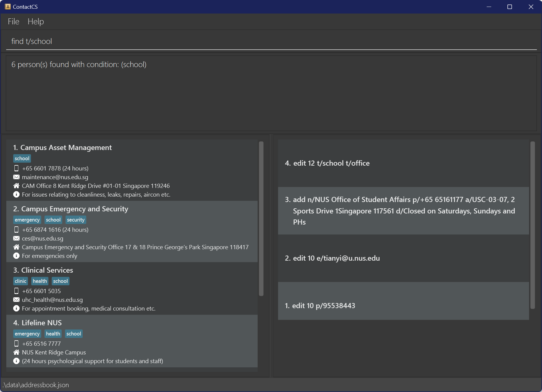The image size is (542, 392).
Task: Select the school tag on Campus Asset Management
Action: point(22,158)
